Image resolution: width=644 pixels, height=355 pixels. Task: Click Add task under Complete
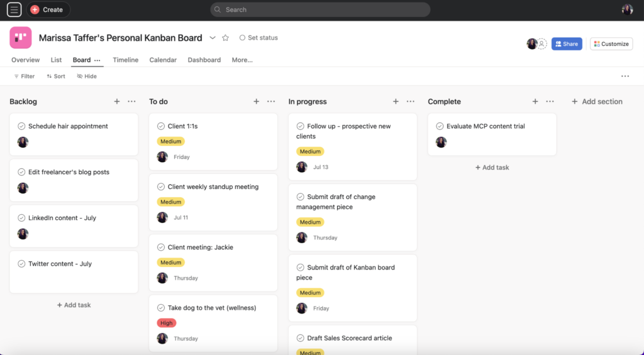coord(492,167)
